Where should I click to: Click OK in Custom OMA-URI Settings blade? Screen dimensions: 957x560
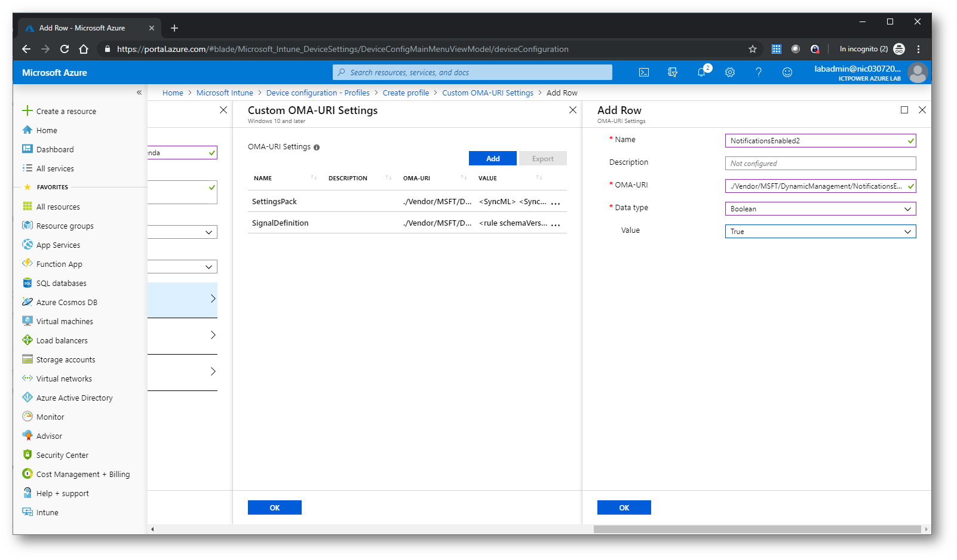pyautogui.click(x=275, y=507)
